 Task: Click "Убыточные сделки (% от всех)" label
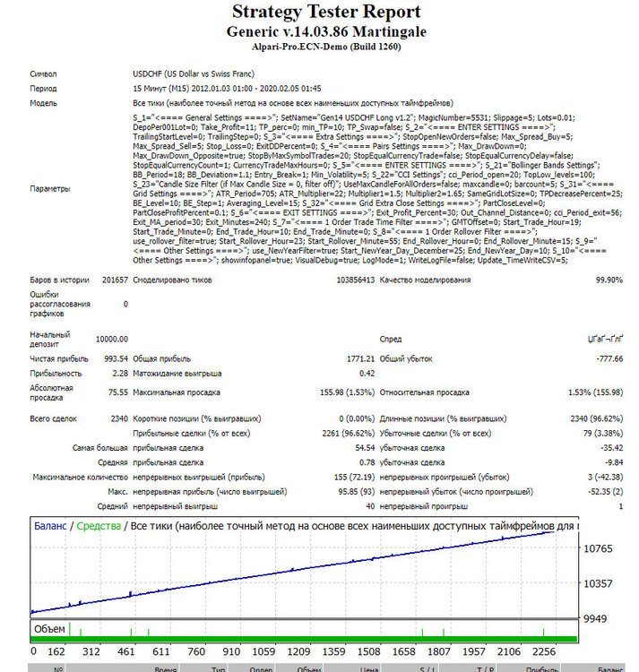[x=436, y=434]
